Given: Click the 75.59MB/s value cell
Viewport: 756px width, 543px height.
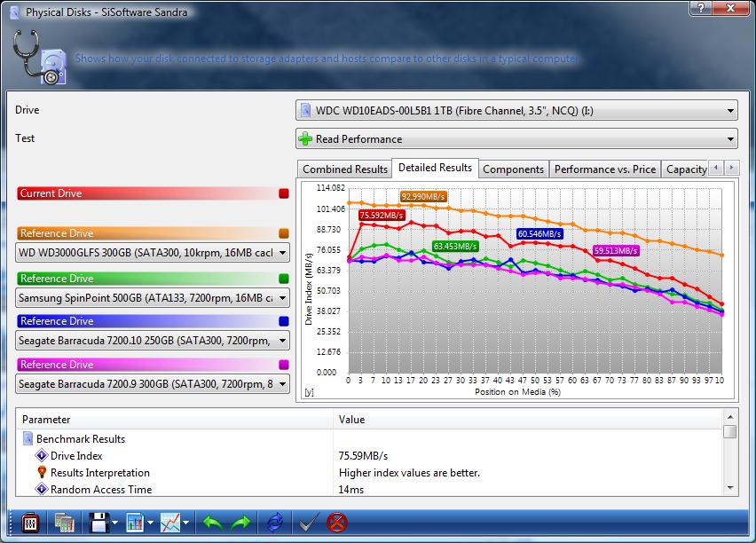Looking at the screenshot, I should [x=363, y=456].
